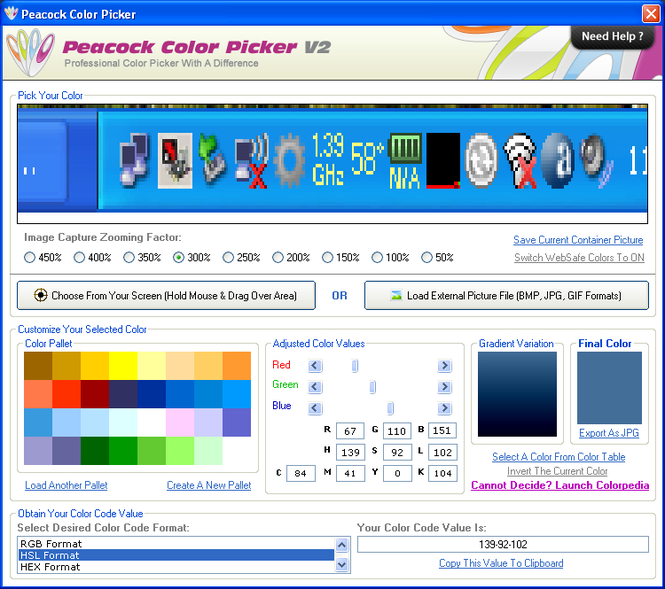Click Choose From Your Screen button
Screen dimensions: 665x589
coord(167,296)
